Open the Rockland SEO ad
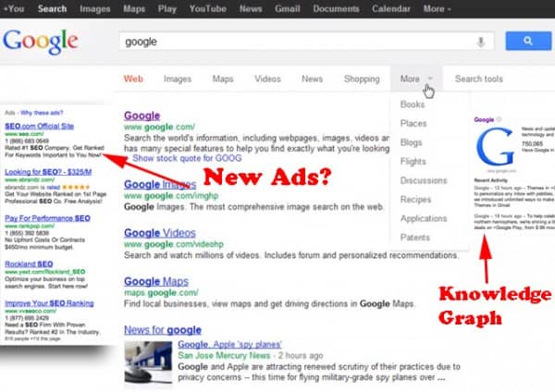This screenshot has width=555, height=392. click(29, 263)
